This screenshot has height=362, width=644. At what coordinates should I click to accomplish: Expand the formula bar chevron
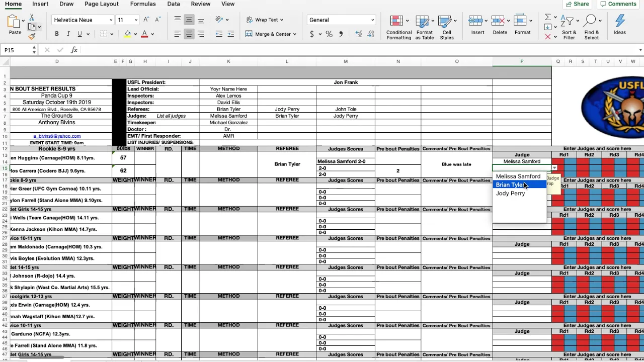click(x=640, y=50)
